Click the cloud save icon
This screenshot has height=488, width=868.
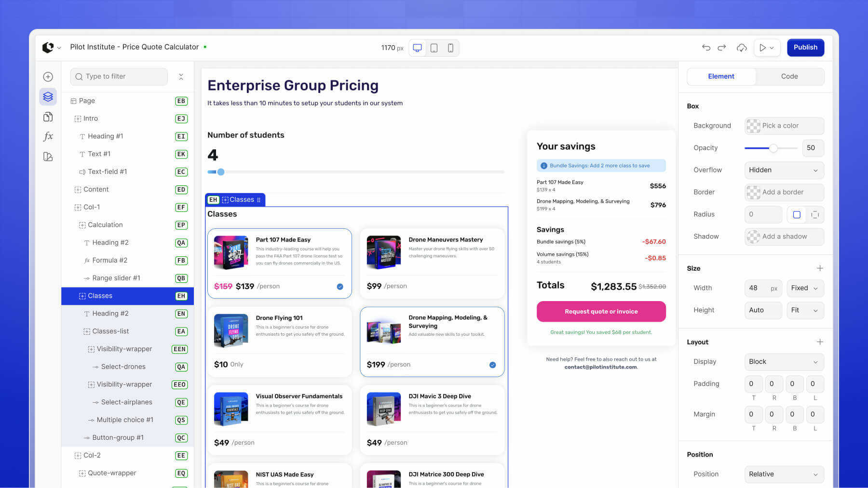coord(742,47)
